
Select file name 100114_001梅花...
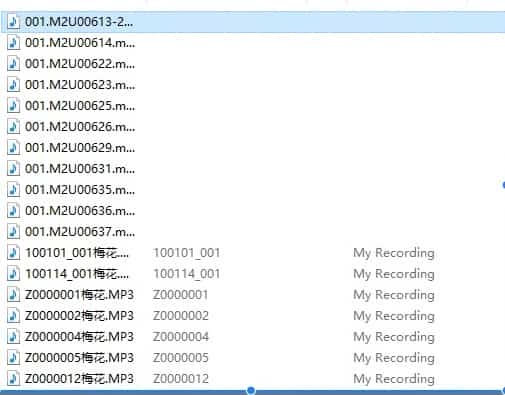pos(77,274)
